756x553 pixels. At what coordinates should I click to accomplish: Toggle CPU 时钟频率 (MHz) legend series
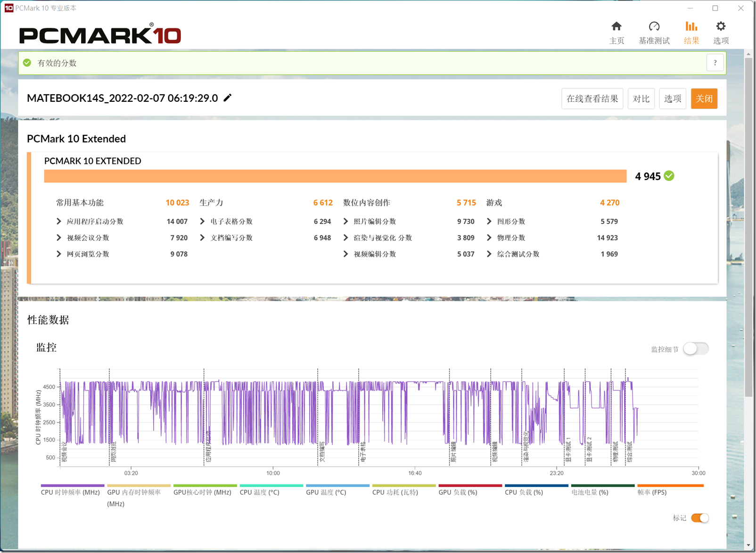(x=71, y=492)
